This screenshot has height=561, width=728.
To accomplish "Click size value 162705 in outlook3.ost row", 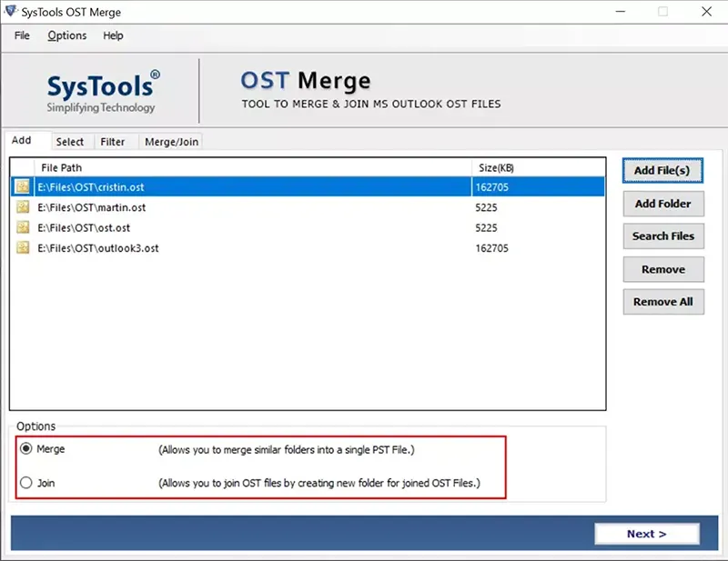I will point(491,248).
